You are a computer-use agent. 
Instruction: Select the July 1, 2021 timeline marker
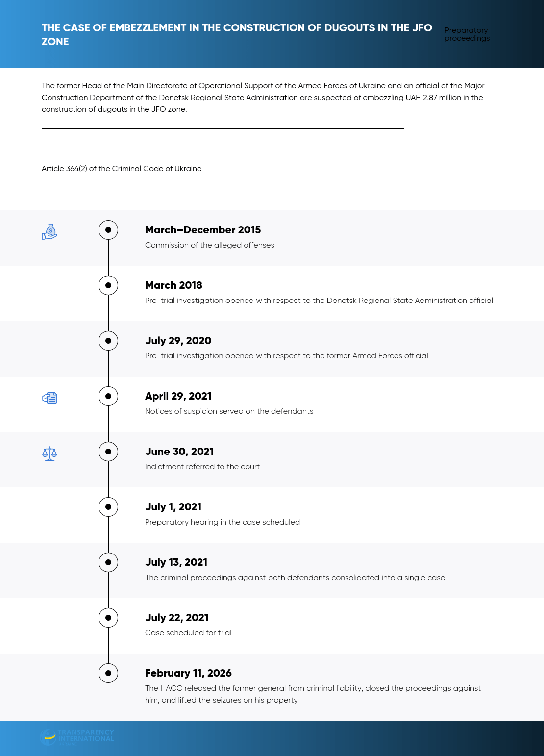coord(108,507)
